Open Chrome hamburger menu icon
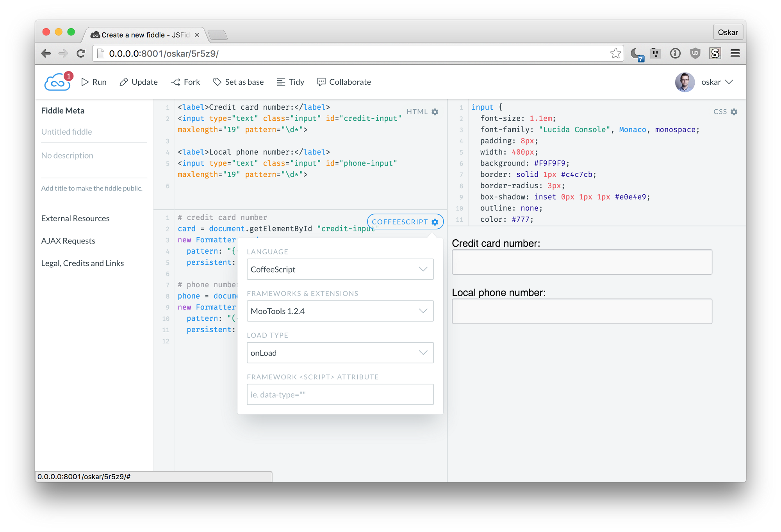Viewport: 781px width, 532px height. click(735, 53)
